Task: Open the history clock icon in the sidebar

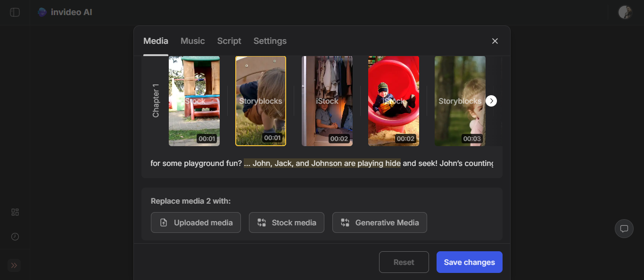Action: coord(15,237)
